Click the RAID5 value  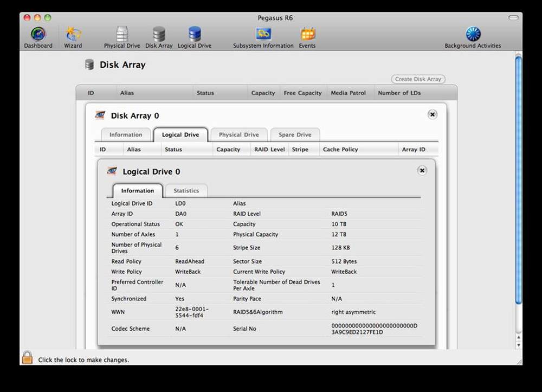pyautogui.click(x=339, y=214)
